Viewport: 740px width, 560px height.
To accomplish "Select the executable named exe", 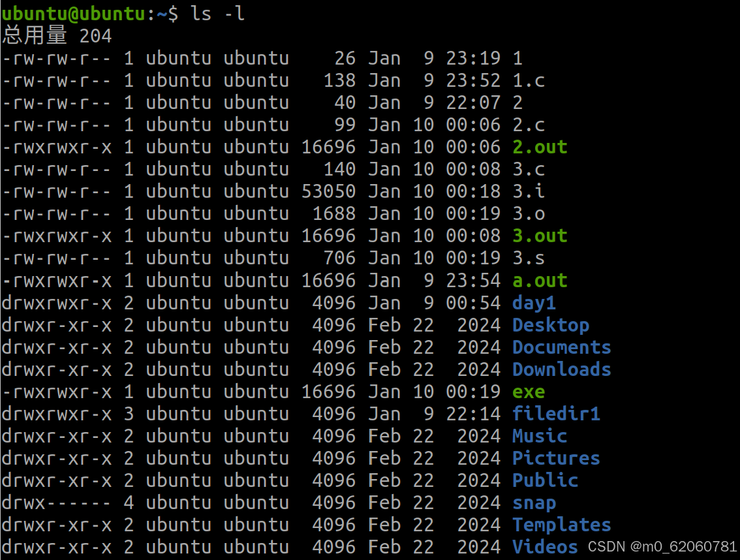I will [527, 391].
